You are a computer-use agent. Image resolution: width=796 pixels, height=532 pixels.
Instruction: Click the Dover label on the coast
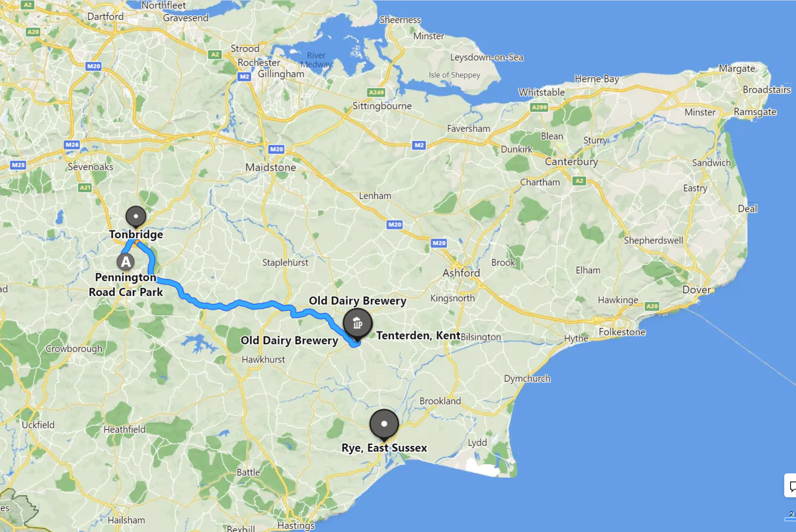tap(696, 289)
